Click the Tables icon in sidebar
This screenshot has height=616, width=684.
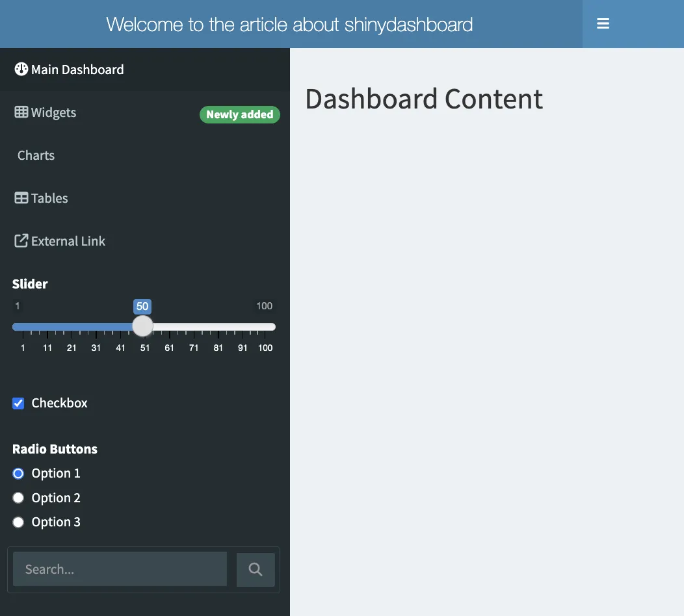point(21,198)
